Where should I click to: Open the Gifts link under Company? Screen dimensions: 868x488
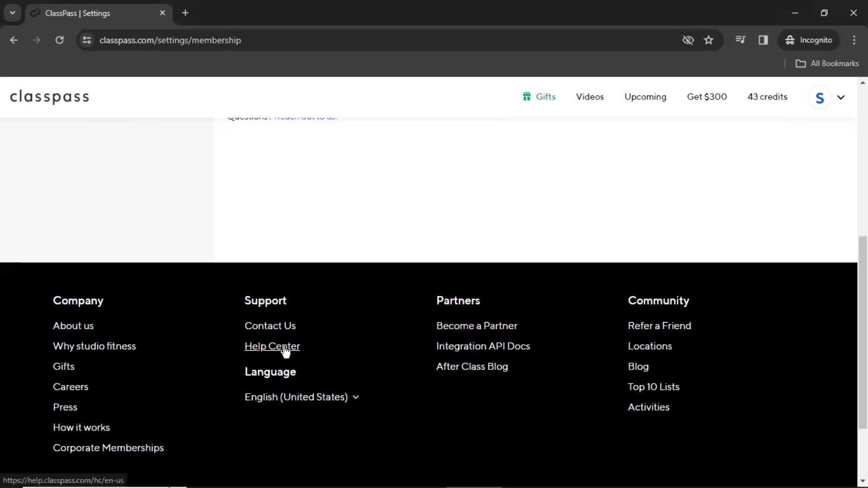(63, 366)
